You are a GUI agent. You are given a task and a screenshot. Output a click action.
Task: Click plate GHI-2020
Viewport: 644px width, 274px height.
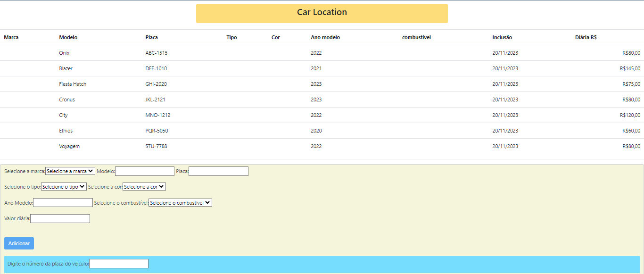coord(156,84)
